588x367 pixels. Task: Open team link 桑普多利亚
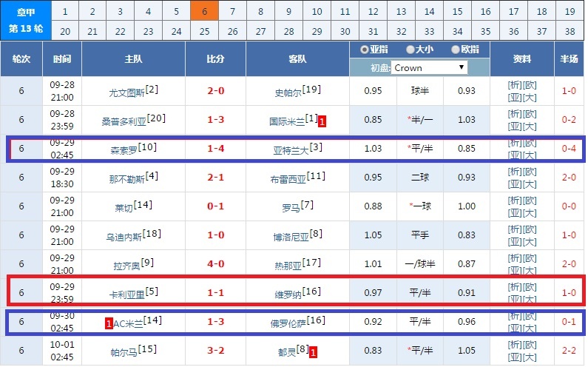[x=124, y=121]
